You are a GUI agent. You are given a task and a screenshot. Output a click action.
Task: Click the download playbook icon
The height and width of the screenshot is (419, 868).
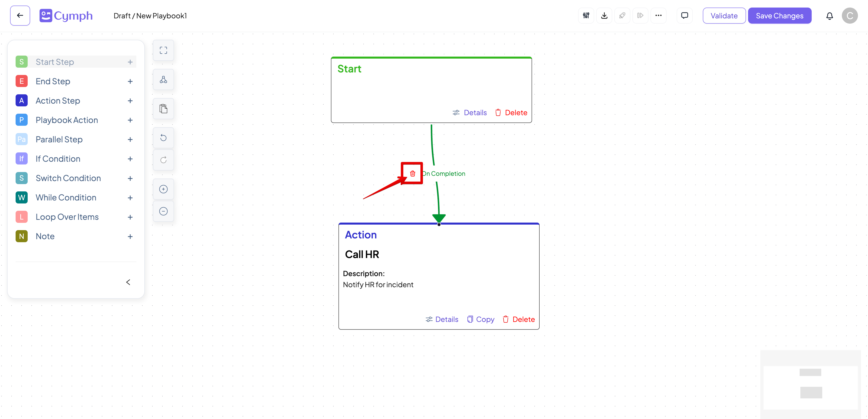pos(604,16)
